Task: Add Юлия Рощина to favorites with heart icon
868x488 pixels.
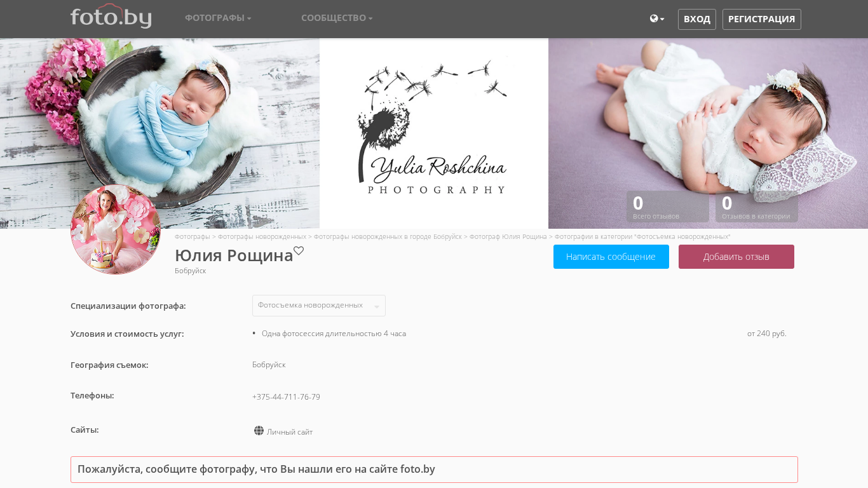Action: pyautogui.click(x=299, y=251)
